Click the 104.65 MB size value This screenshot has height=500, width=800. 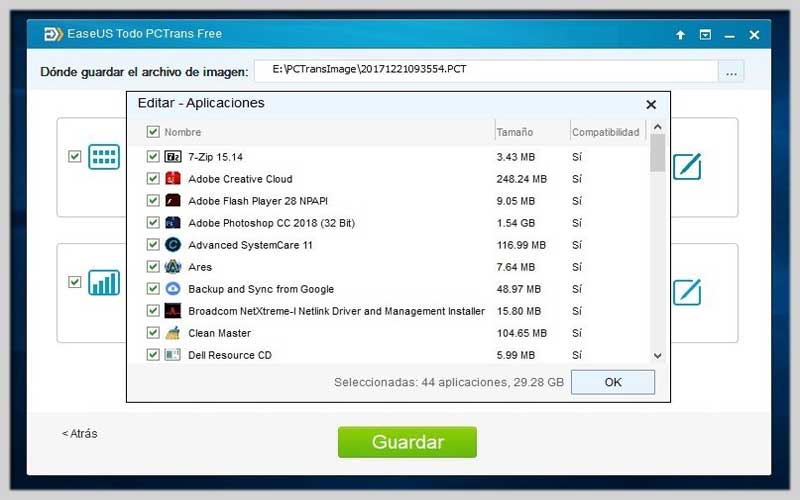click(521, 333)
